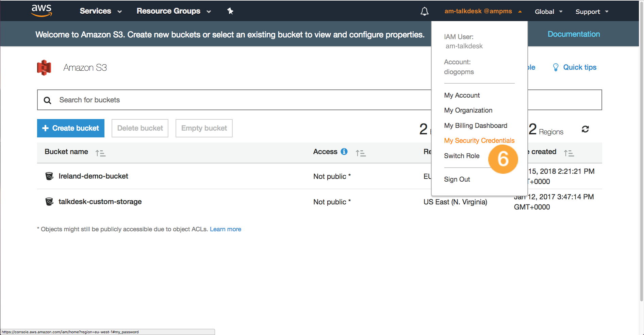Collapse the am-talkdesk @ampms account menu
The image size is (644, 335).
(483, 11)
